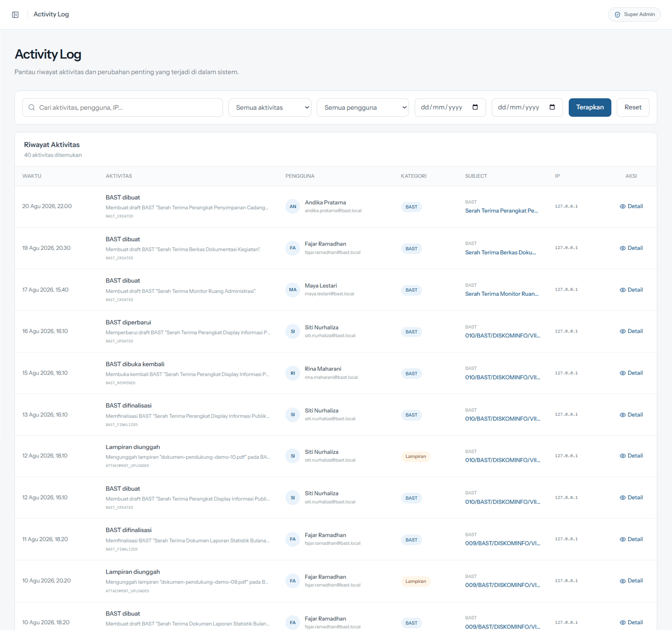Image resolution: width=672 pixels, height=630 pixels.
Task: Apply filters with Terapkan button
Action: (x=590, y=108)
